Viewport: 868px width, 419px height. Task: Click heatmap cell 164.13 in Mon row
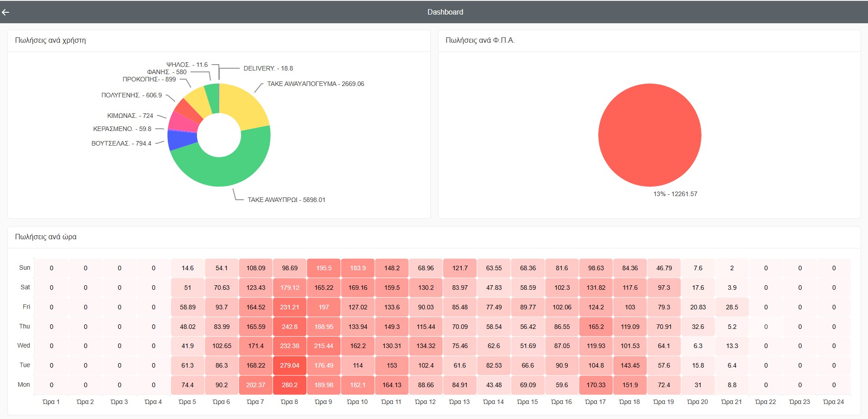392,385
